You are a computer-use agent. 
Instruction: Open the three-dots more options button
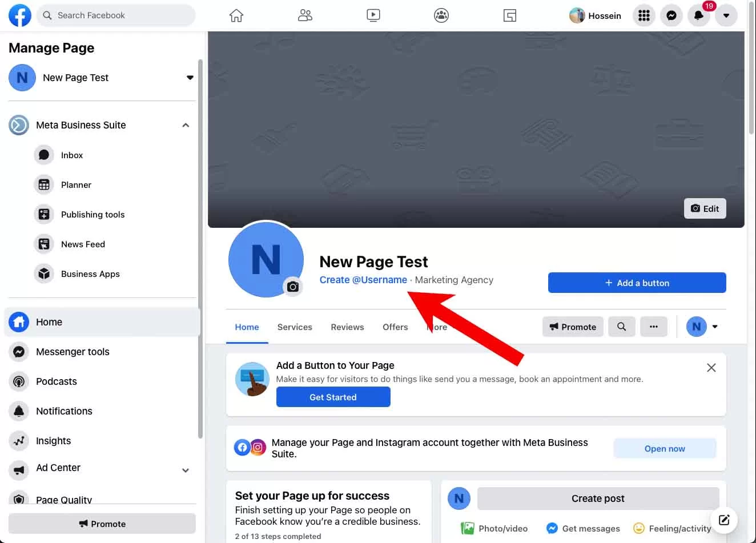pyautogui.click(x=653, y=327)
